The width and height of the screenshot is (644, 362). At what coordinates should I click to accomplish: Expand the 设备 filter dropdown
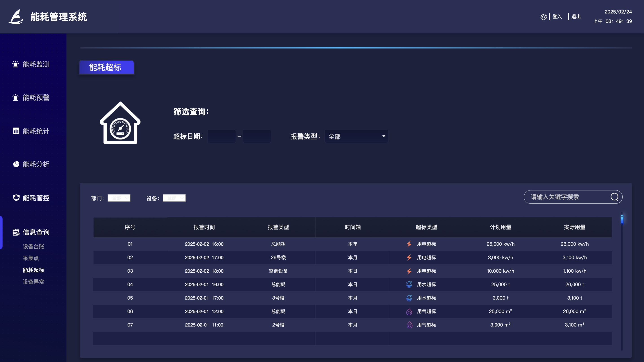(174, 198)
